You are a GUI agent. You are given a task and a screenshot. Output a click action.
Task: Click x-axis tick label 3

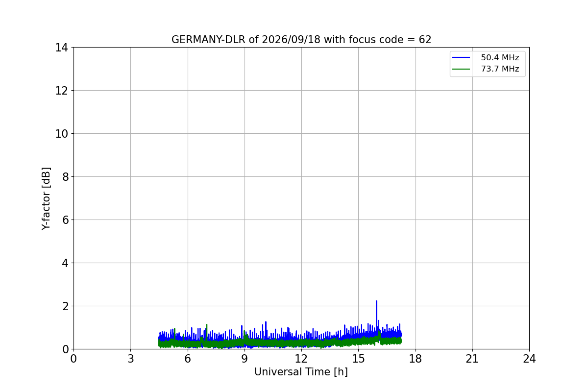pyautogui.click(x=130, y=359)
